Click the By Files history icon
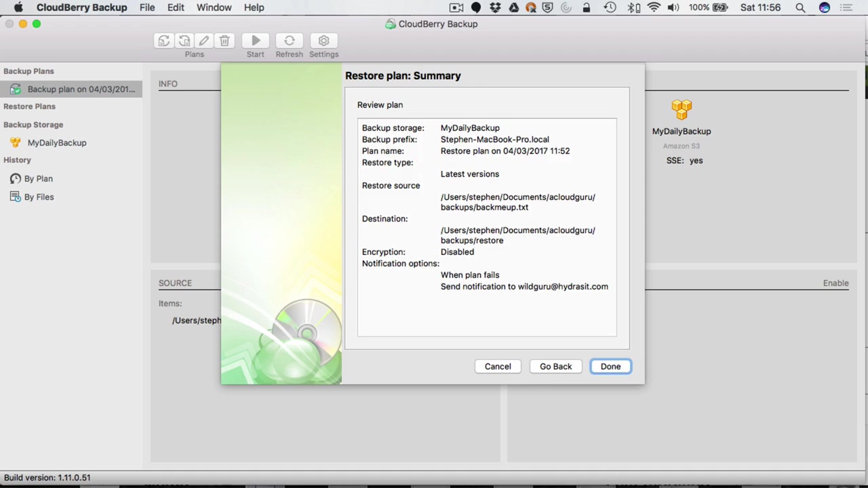868x488 pixels. coord(15,197)
